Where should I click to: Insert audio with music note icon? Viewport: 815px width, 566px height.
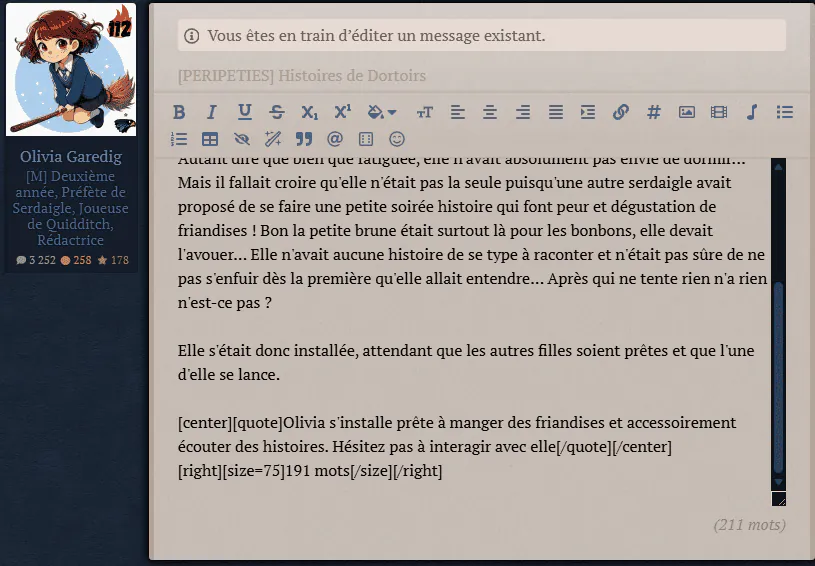752,112
